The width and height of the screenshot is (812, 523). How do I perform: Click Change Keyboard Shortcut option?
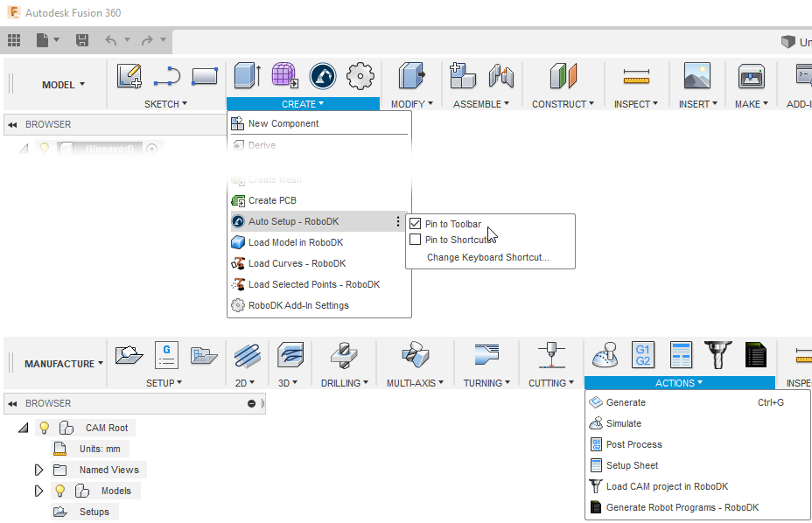(487, 257)
